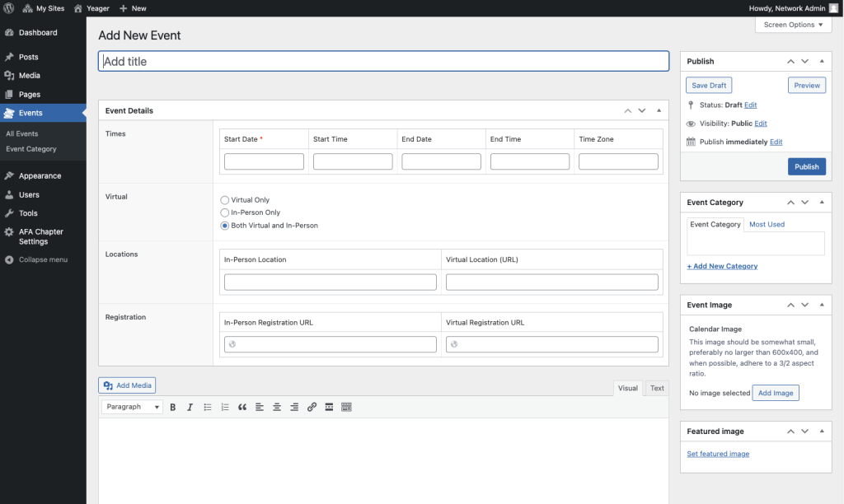This screenshot has width=844, height=504.
Task: Align text left in editor
Action: pos(260,407)
